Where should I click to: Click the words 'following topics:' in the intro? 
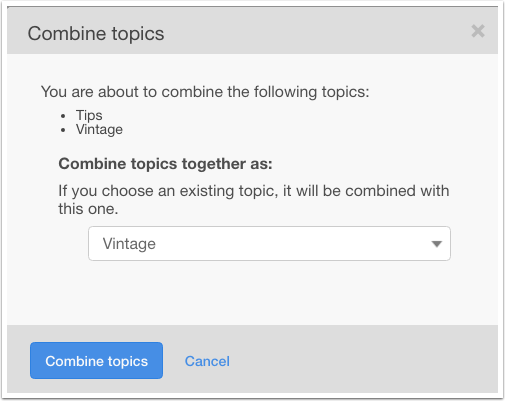(x=312, y=92)
